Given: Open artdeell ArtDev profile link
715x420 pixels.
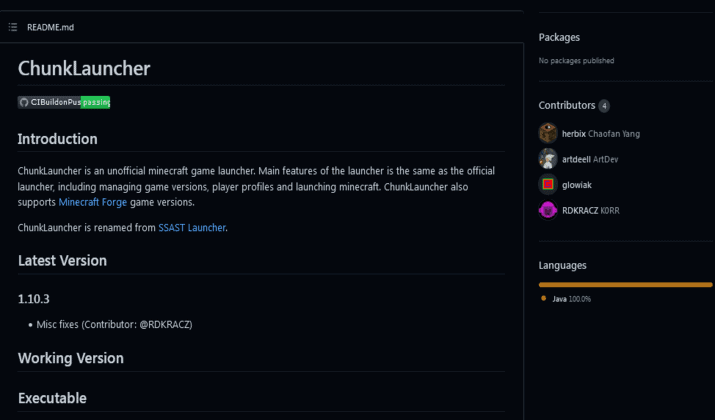Looking at the screenshot, I should pyautogui.click(x=590, y=159).
